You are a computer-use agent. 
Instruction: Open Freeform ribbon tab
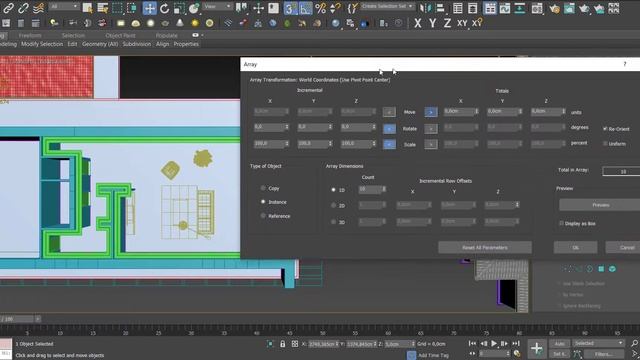tap(30, 36)
